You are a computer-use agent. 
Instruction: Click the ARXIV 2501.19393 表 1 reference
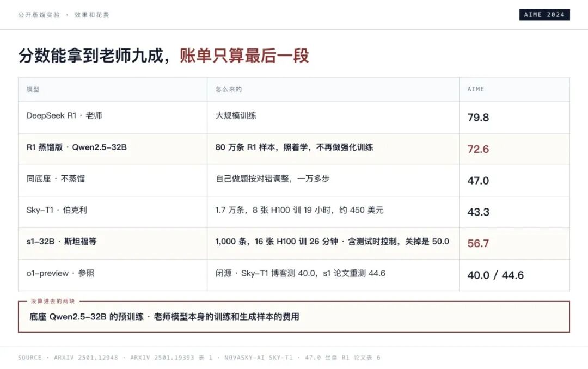tap(171, 358)
